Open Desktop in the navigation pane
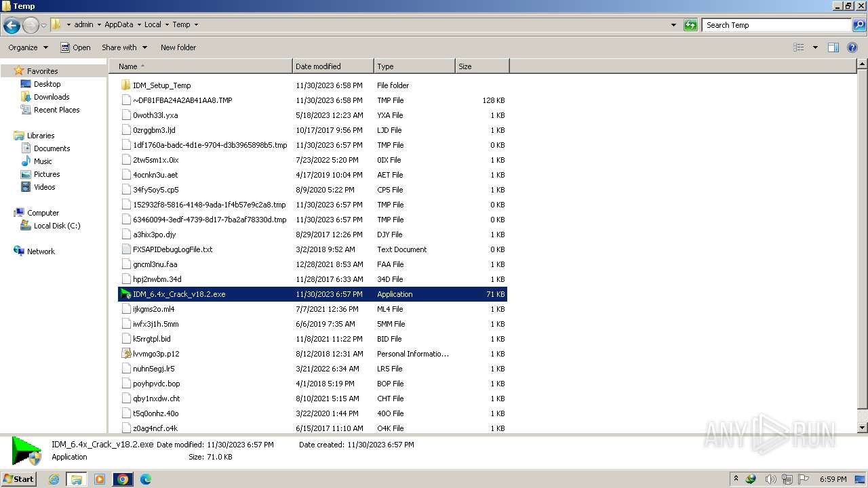868x488 pixels. tap(47, 84)
